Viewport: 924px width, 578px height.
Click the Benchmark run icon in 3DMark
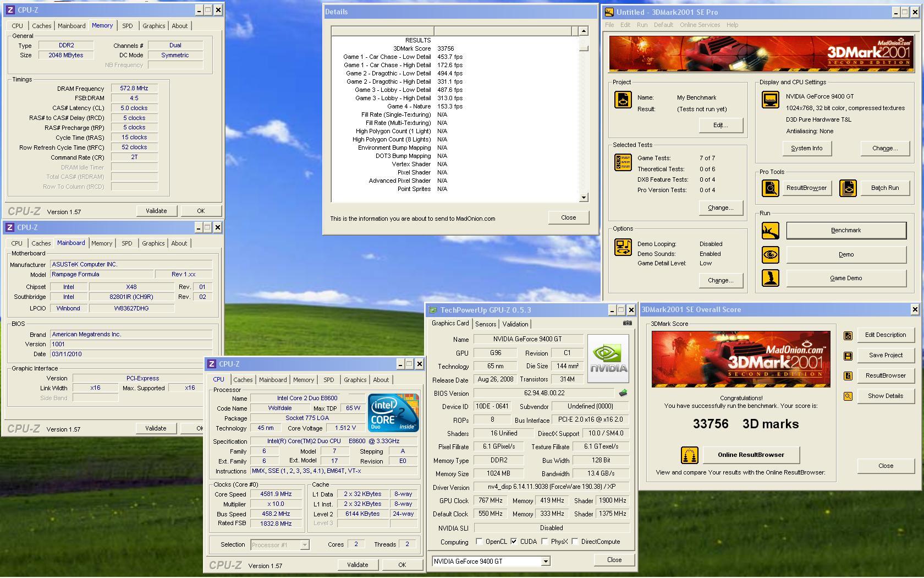[770, 231]
